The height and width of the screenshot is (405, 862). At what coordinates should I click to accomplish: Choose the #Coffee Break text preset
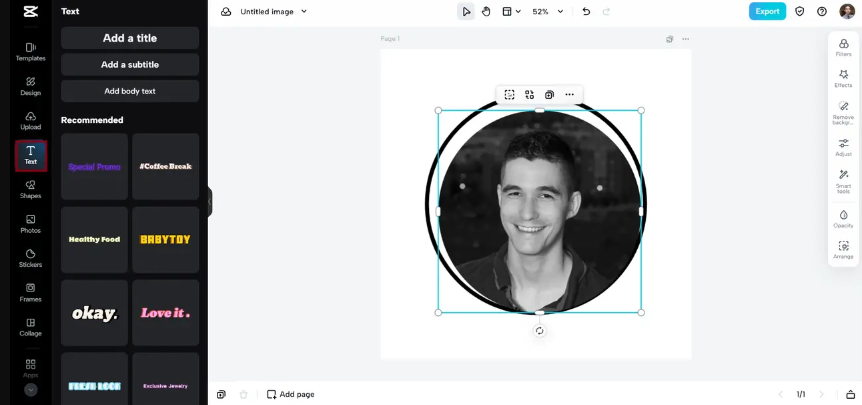click(165, 167)
